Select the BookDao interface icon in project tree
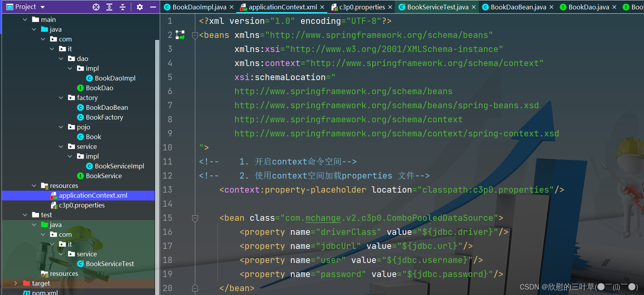This screenshot has height=295, width=644. [x=80, y=88]
